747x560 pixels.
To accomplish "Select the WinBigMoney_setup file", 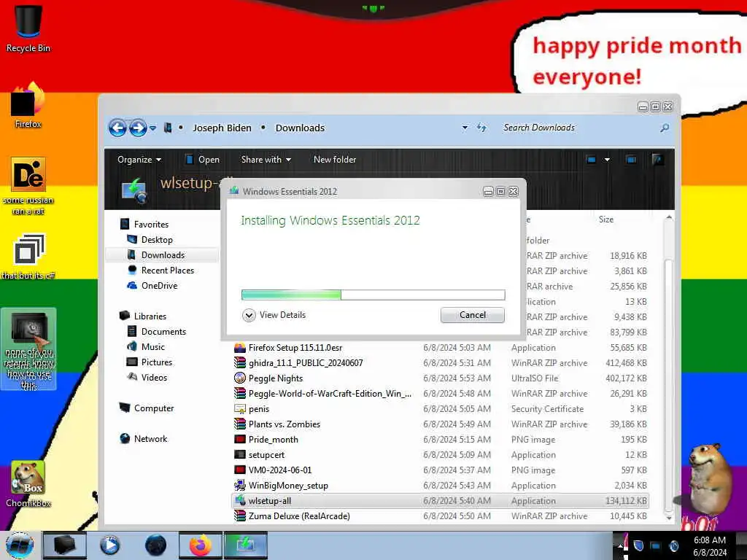I will [x=441, y=485].
